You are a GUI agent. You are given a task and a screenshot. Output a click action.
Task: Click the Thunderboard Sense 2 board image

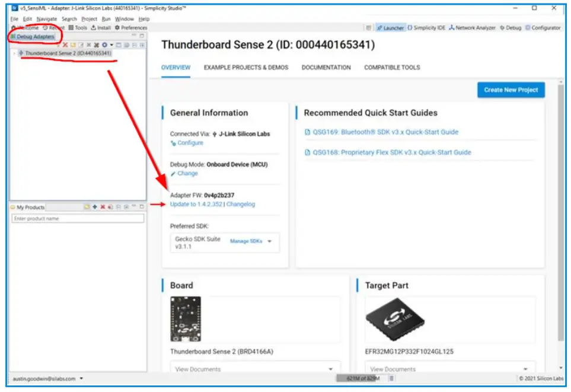186,319
